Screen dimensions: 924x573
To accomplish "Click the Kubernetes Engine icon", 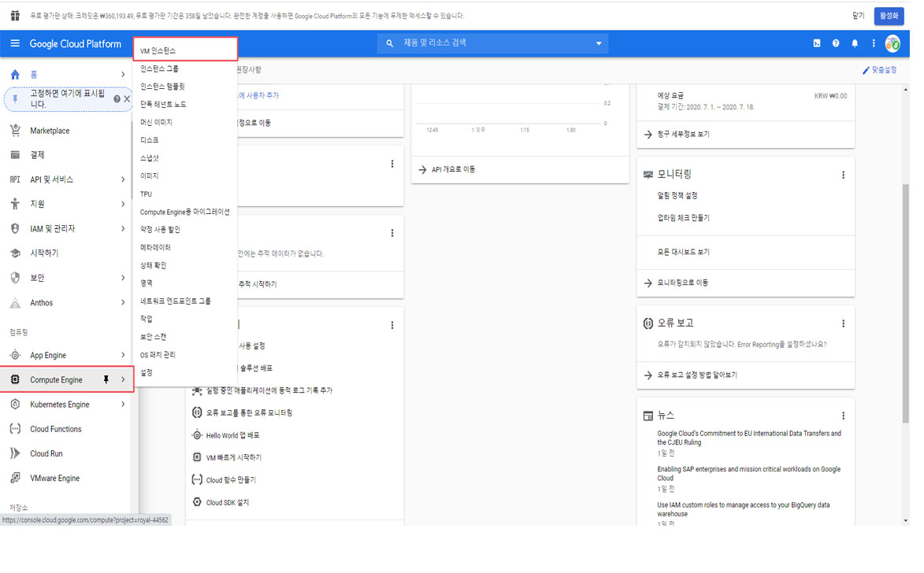I will (x=15, y=405).
